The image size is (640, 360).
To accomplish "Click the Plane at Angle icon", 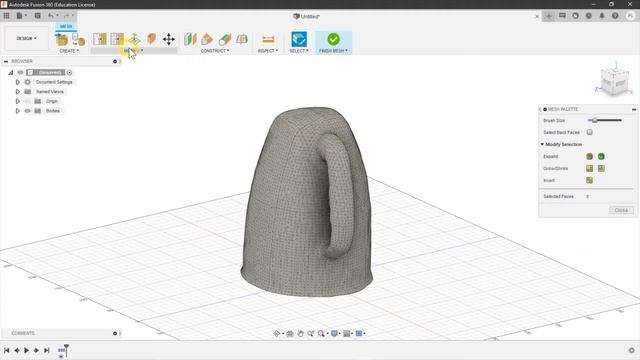I will pyautogui.click(x=207, y=39).
